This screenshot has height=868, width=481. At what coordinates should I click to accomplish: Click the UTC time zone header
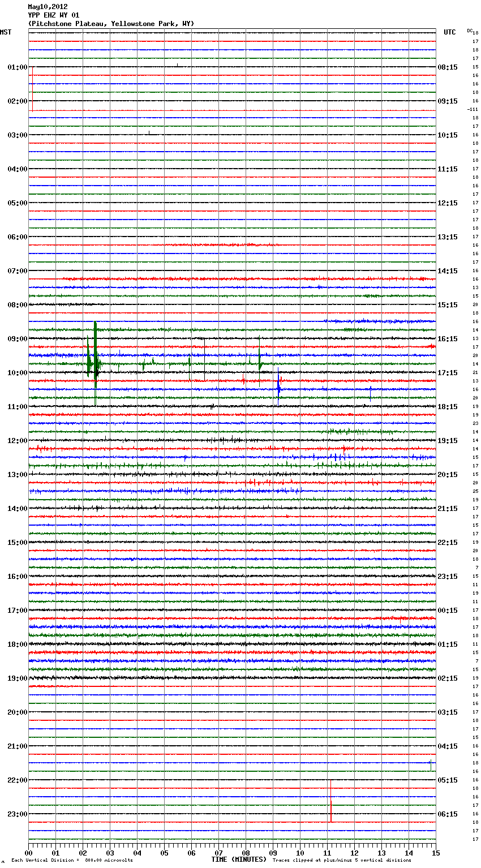[x=449, y=32]
